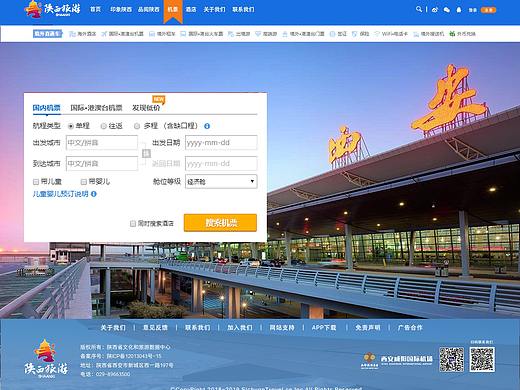This screenshot has height=390, width=520.
Task: Click the right QR code in footer
Action: (x=482, y=359)
